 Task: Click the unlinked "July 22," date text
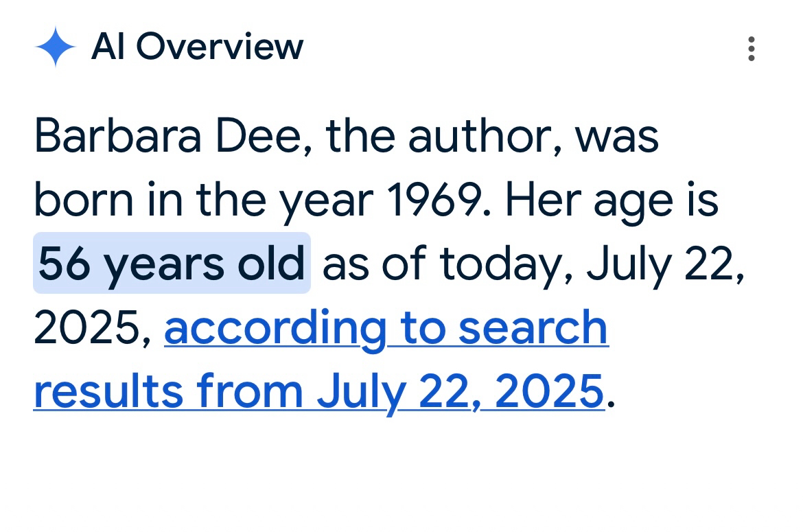click(x=665, y=264)
